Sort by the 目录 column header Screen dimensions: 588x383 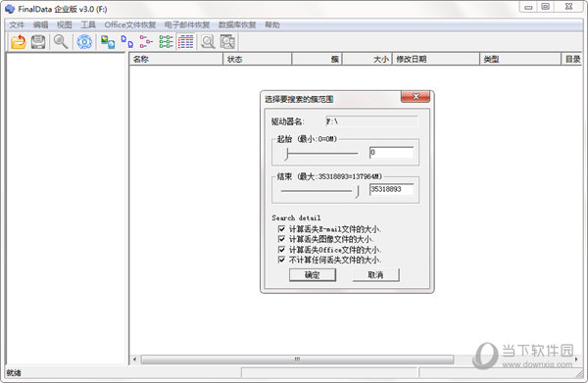(x=572, y=59)
